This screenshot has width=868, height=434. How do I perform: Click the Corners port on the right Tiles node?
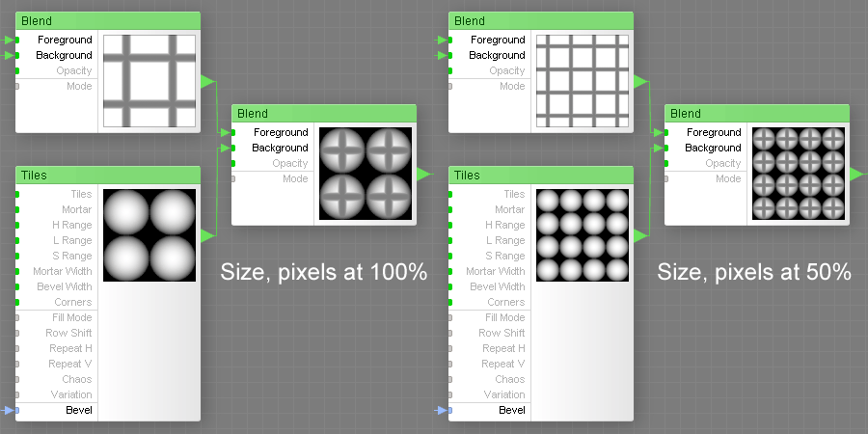pyautogui.click(x=450, y=302)
